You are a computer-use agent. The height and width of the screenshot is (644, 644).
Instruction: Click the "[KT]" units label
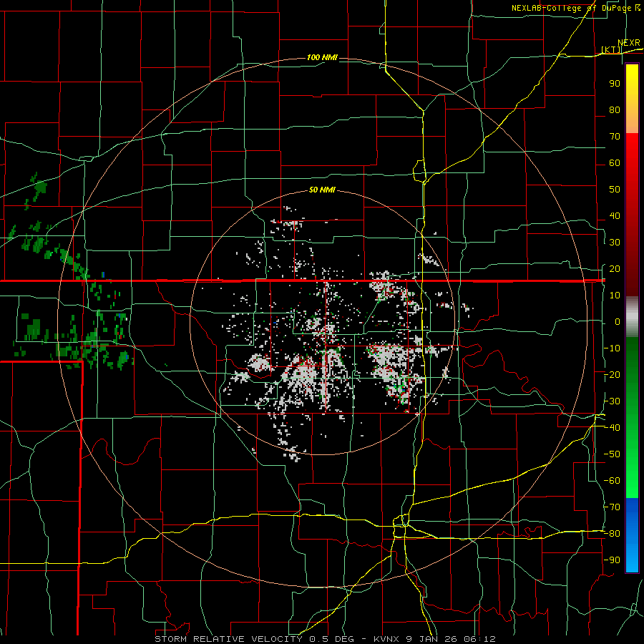[x=611, y=49]
